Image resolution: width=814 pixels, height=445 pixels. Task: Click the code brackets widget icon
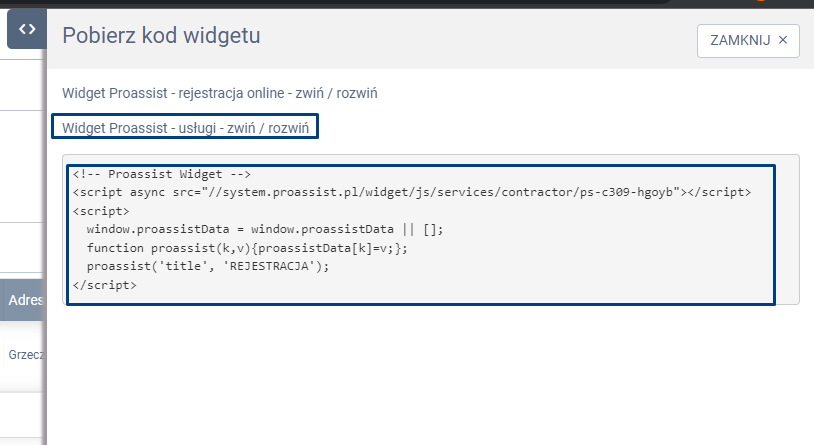tap(27, 29)
